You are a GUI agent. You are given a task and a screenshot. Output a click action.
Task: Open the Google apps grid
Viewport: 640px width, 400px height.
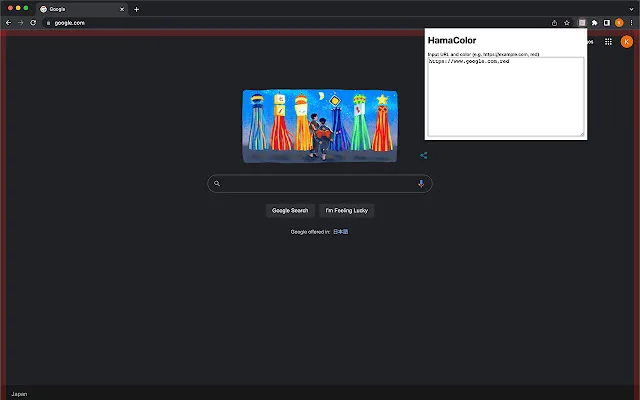[x=608, y=42]
